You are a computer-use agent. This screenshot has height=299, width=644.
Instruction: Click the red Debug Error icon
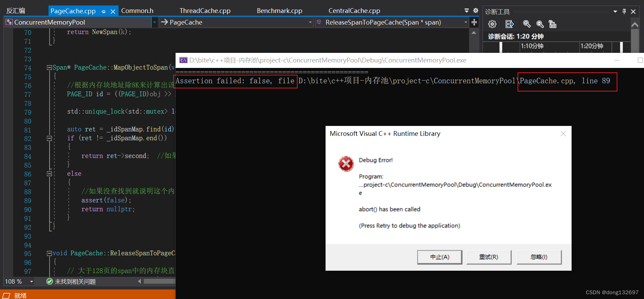(346, 164)
